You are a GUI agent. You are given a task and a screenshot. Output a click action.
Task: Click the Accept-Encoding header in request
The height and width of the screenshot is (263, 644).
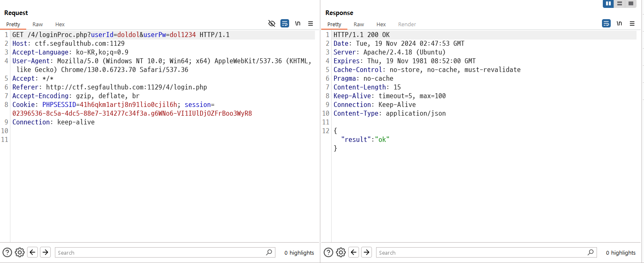76,96
